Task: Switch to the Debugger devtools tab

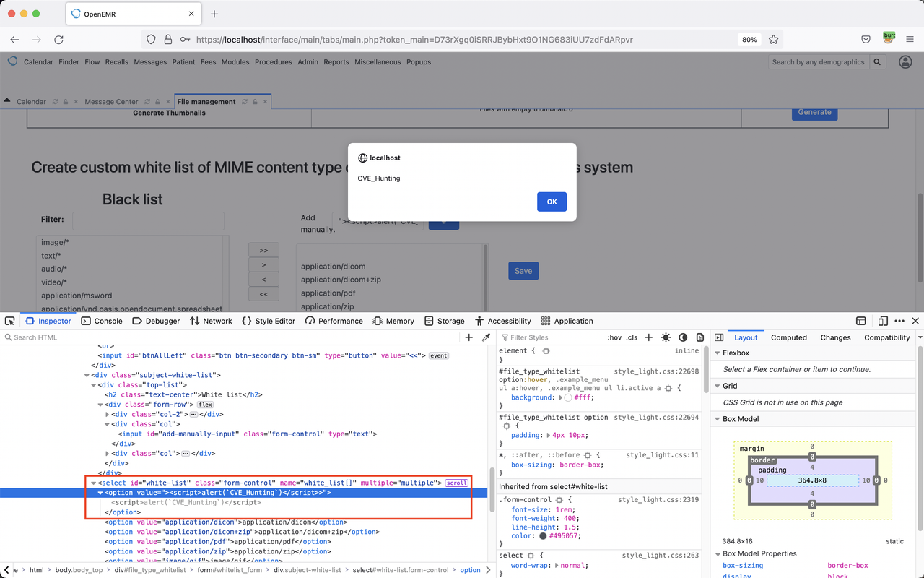Action: [157, 321]
